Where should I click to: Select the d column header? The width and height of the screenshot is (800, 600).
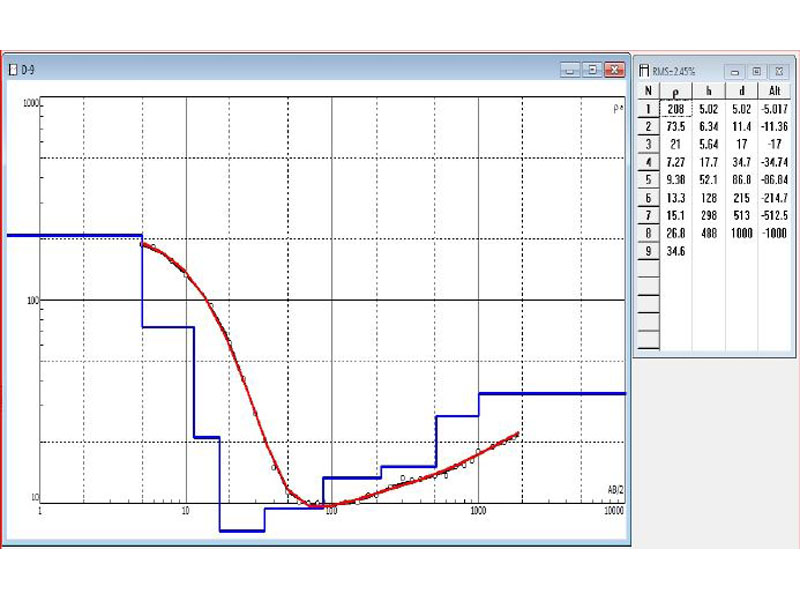(x=741, y=91)
